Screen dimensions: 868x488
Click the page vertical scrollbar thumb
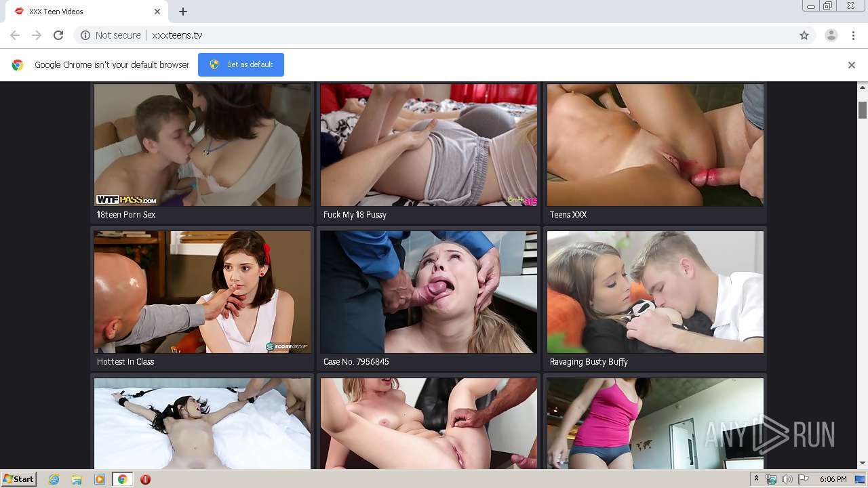(x=863, y=110)
